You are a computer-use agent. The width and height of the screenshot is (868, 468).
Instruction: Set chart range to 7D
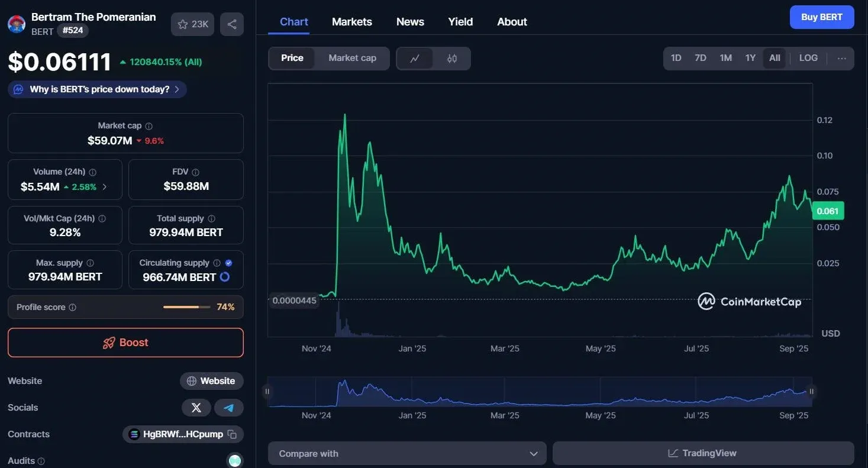[701, 58]
